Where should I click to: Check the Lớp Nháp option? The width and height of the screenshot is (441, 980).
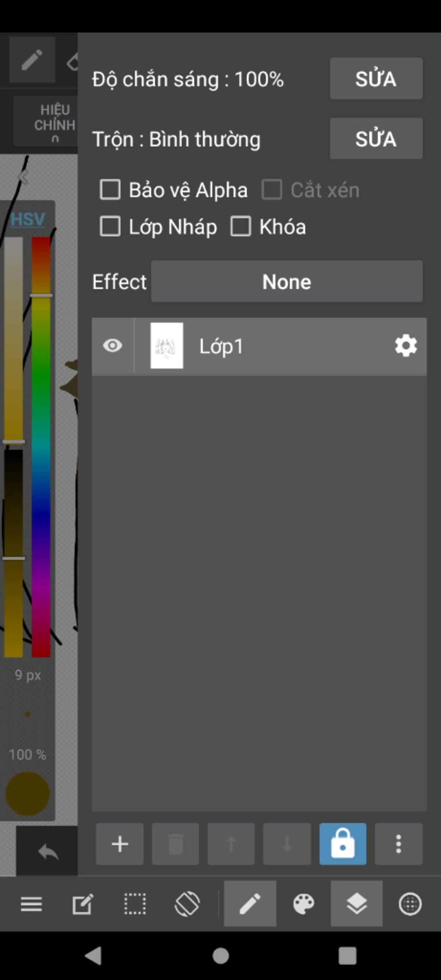click(110, 227)
